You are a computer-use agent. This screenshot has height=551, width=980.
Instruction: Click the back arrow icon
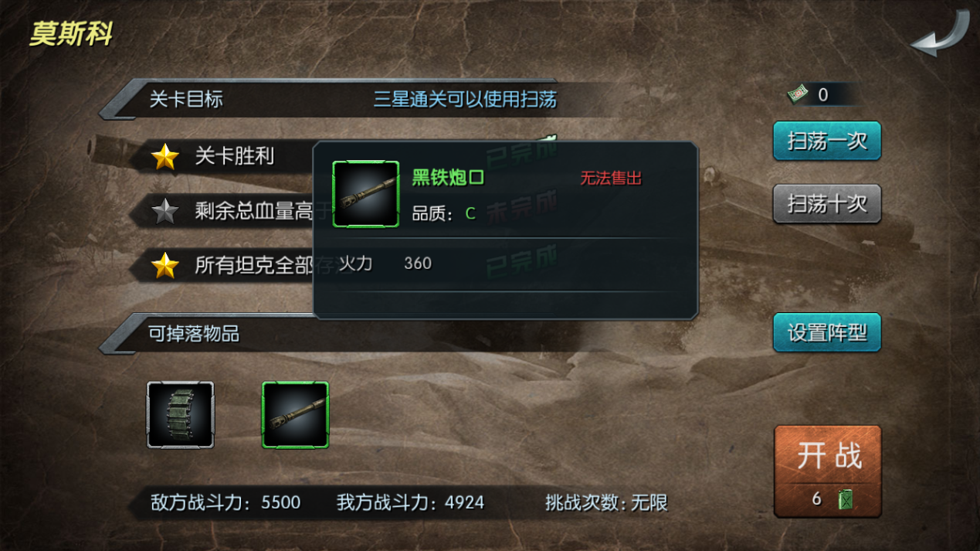click(x=939, y=34)
